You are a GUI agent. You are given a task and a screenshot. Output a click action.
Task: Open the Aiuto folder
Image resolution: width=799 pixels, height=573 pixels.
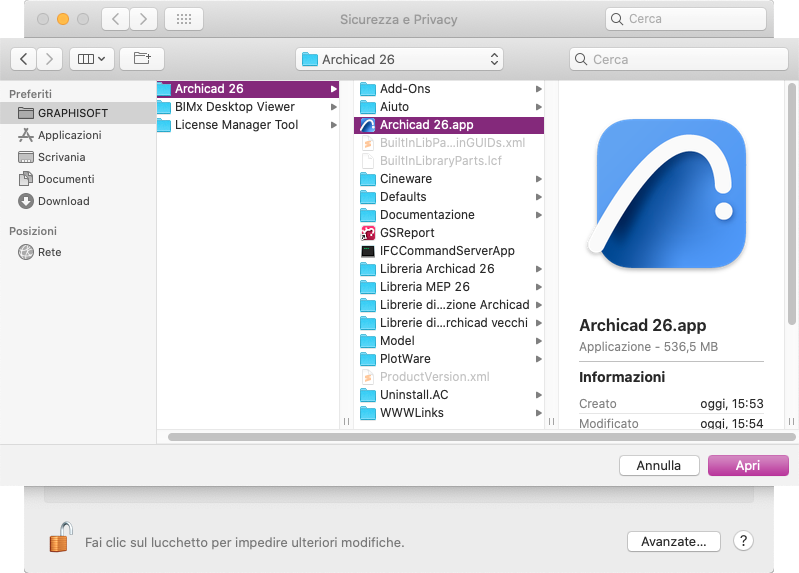click(x=449, y=107)
